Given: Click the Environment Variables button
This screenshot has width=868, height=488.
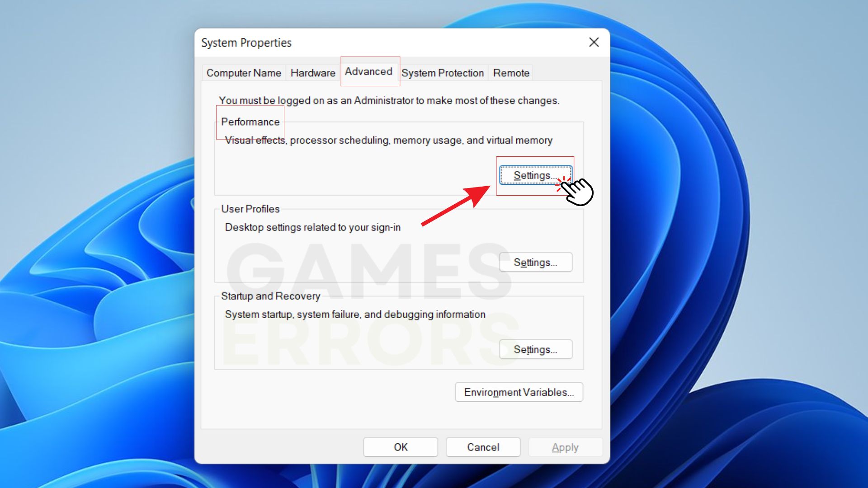Looking at the screenshot, I should [x=519, y=392].
